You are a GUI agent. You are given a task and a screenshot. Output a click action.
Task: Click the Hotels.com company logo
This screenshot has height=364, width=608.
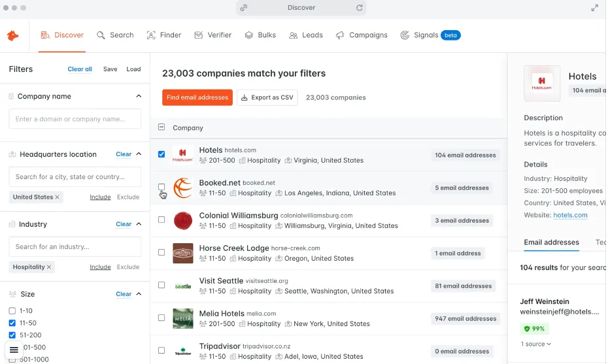point(182,155)
